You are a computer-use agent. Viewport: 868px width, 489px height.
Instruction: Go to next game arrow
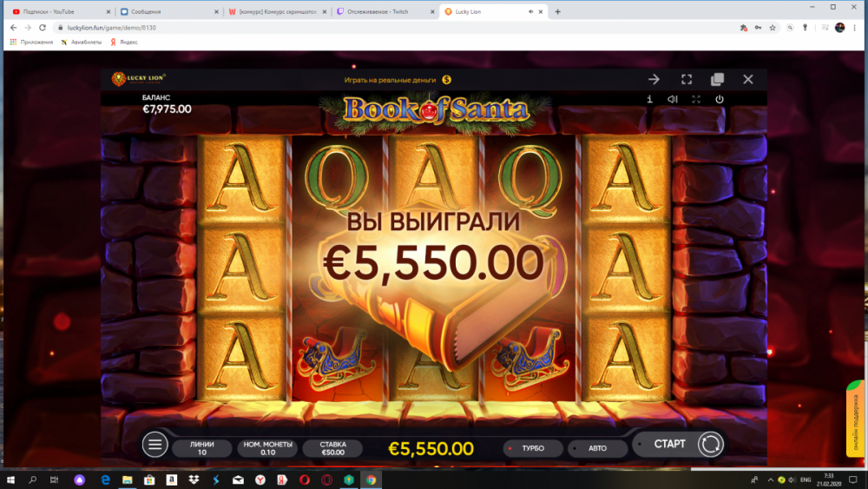coord(654,79)
